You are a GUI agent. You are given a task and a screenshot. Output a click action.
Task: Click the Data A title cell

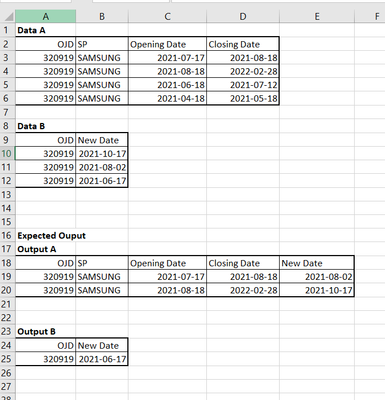[46, 30]
